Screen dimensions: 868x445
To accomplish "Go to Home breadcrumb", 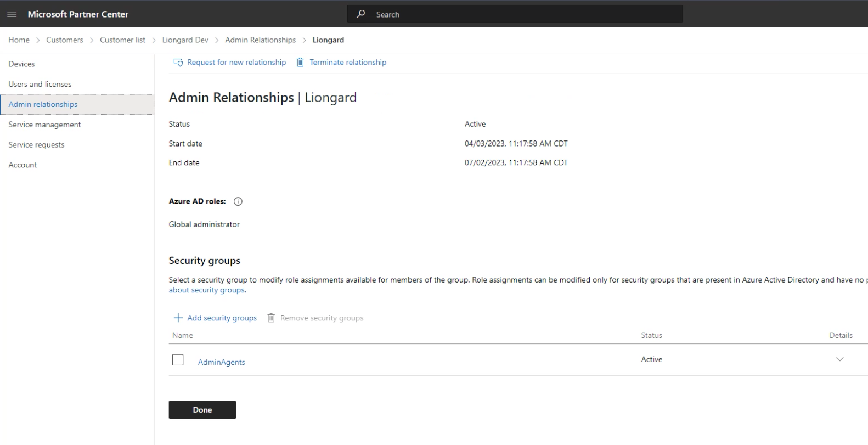I will (x=19, y=40).
